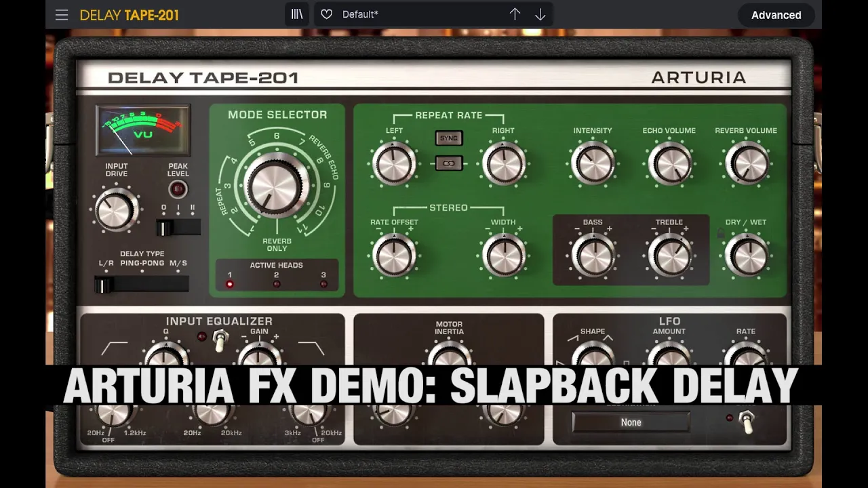This screenshot has height=488, width=868.
Task: Click the VU meter display
Action: click(x=143, y=129)
